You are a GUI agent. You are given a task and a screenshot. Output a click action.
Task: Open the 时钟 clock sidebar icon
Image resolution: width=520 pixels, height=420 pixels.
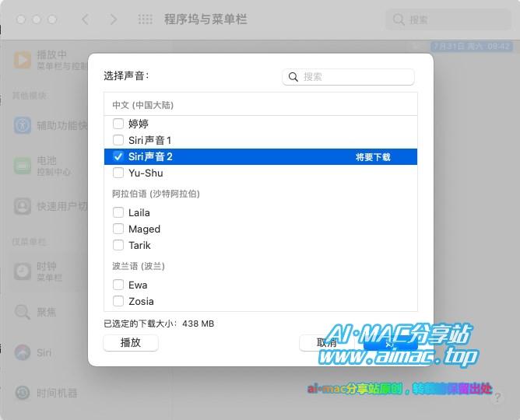pyautogui.click(x=23, y=271)
